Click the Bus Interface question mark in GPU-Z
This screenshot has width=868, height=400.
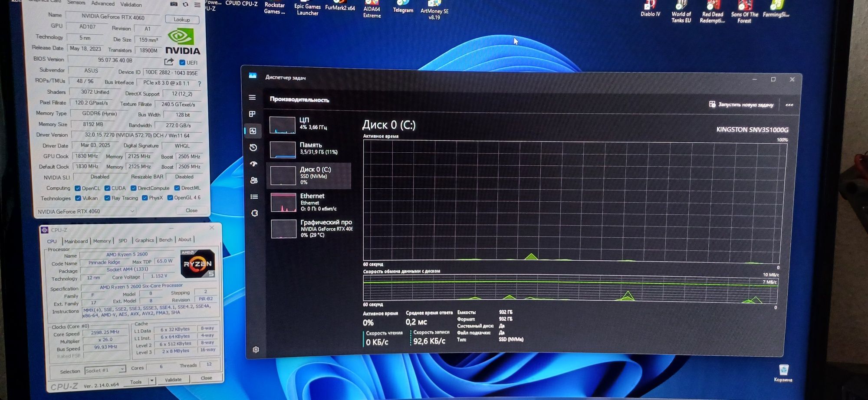pos(200,83)
